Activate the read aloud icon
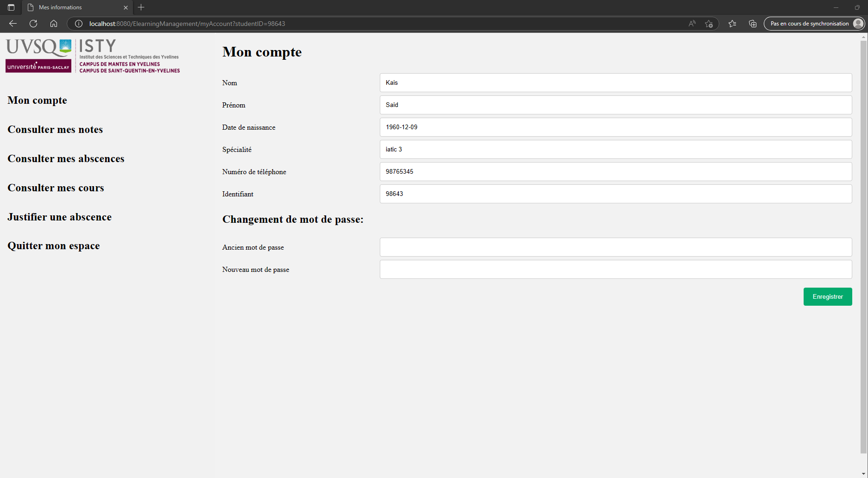The width and height of the screenshot is (868, 478). 692,24
